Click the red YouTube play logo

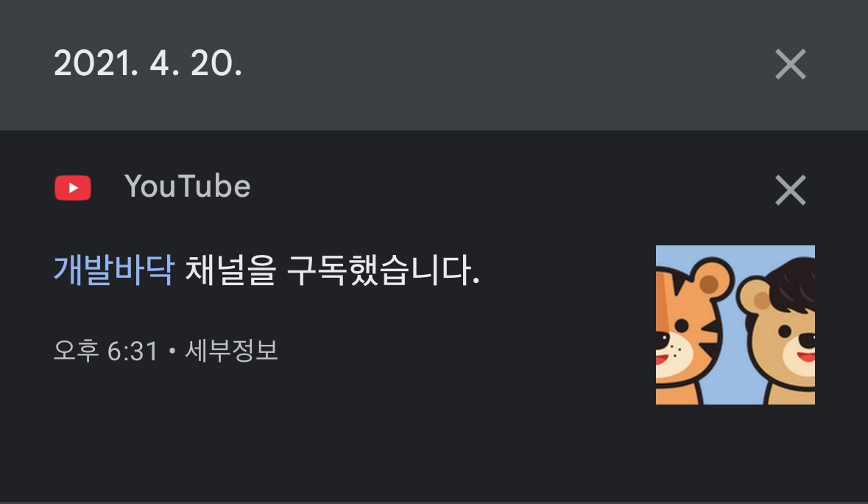[x=73, y=188]
